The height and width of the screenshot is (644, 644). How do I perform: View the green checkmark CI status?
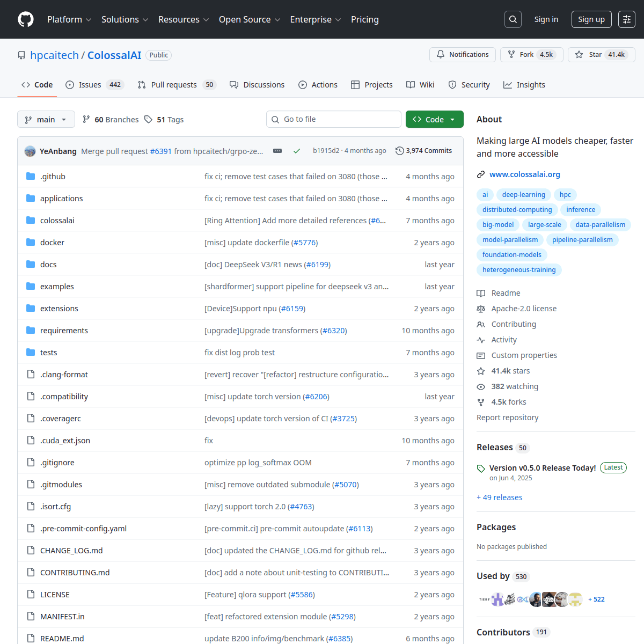pos(297,151)
